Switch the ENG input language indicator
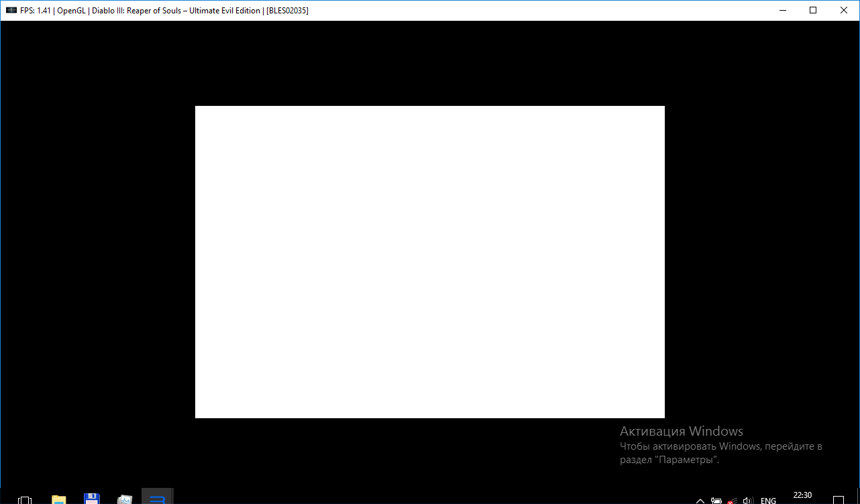Screen dimensions: 860x504 click(768, 500)
